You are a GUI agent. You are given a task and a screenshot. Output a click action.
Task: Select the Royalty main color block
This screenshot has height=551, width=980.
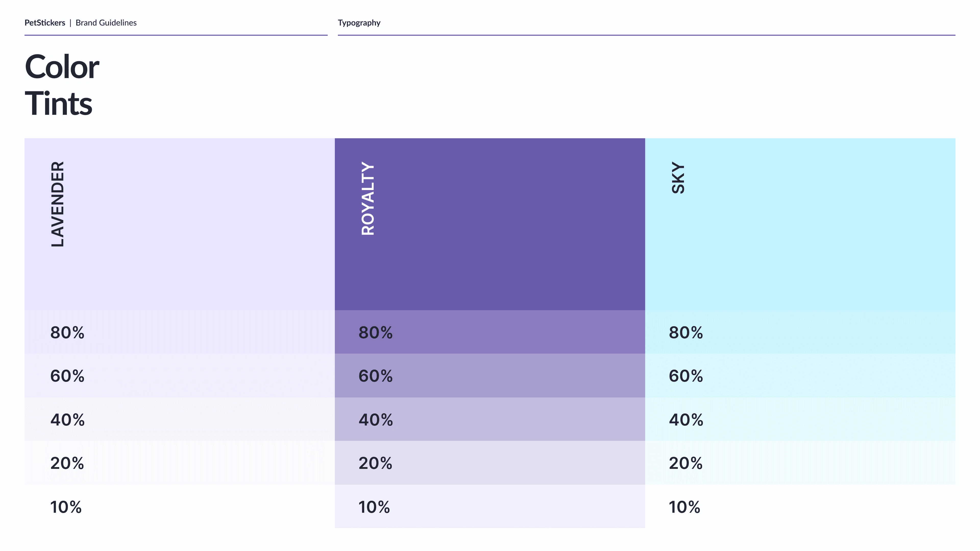[490, 224]
